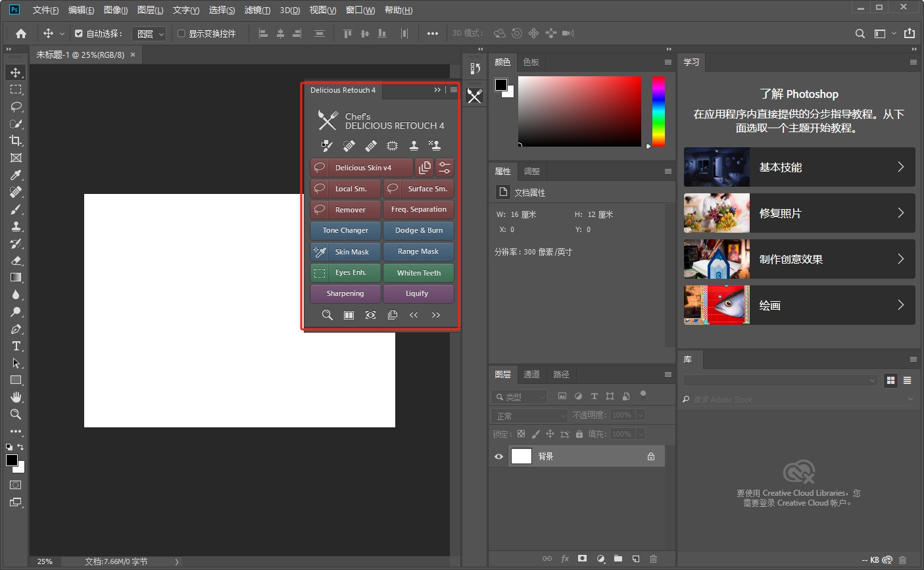Screen dimensions: 924x570
Task: Toggle the layer filter switch in Layers panel
Action: tap(643, 395)
